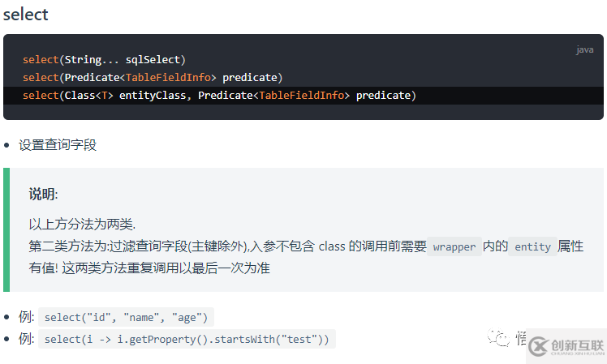Click the select(i -> i.getProperty()...) example
607x364 pixels.
point(187,340)
